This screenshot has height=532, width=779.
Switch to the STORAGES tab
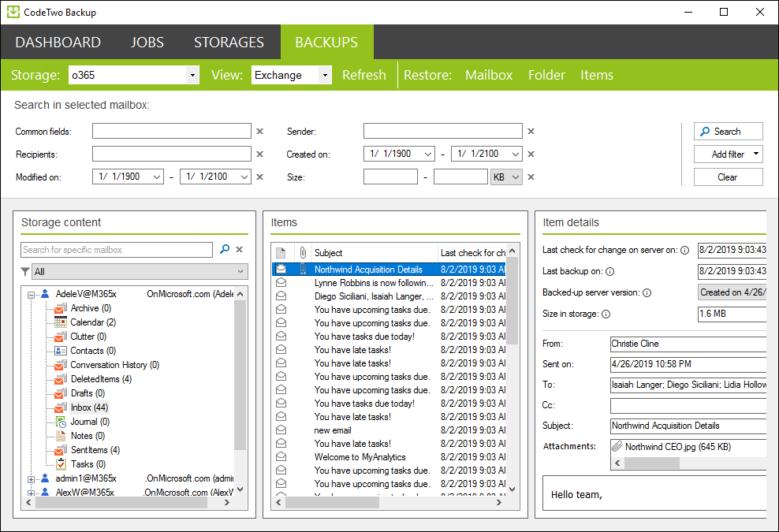click(229, 43)
